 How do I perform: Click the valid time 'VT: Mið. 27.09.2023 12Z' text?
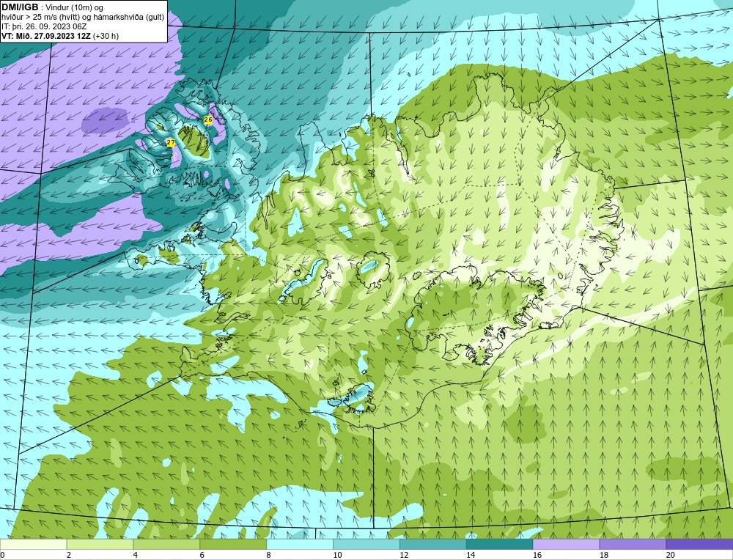[46, 36]
